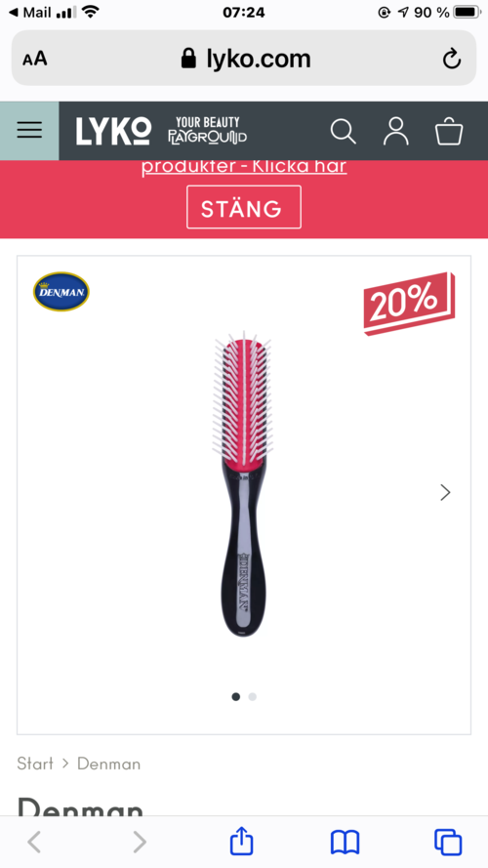This screenshot has height=868, width=488.
Task: Select the second carousel dot
Action: pos(253,697)
